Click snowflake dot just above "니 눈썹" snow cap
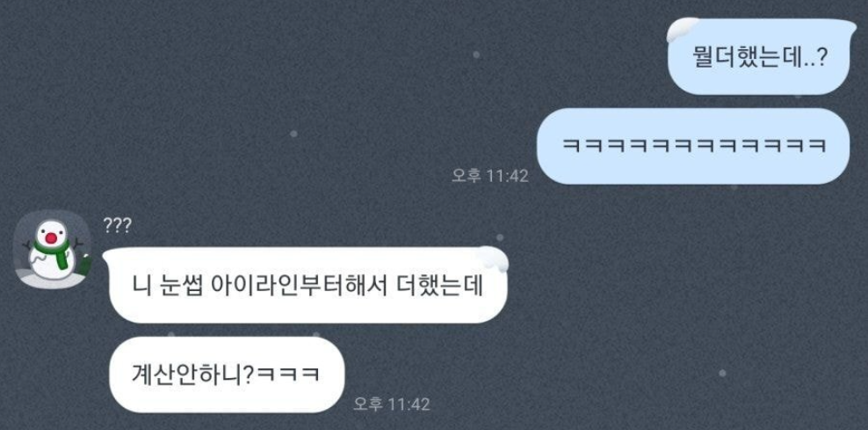Viewport: 868px width, 430px height. [500, 237]
